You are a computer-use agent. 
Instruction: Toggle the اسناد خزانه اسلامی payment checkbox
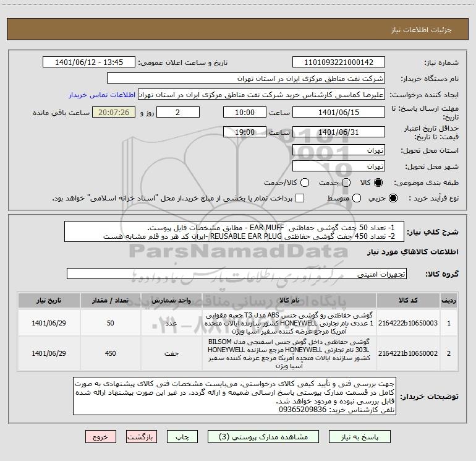300,198
